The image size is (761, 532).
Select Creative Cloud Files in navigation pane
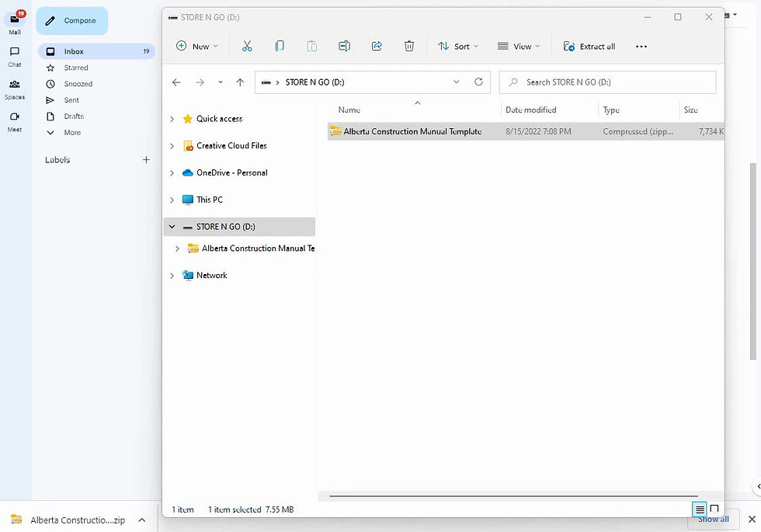pyautogui.click(x=231, y=146)
